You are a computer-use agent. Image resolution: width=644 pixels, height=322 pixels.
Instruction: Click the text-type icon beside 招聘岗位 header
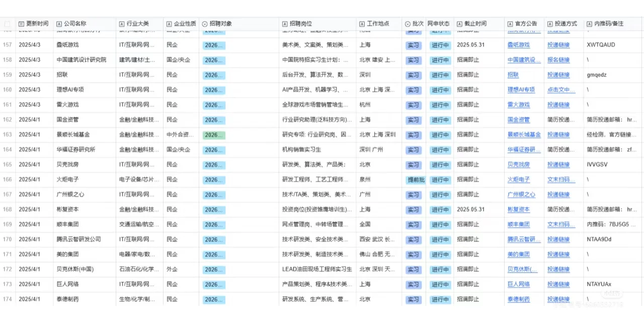click(x=285, y=24)
